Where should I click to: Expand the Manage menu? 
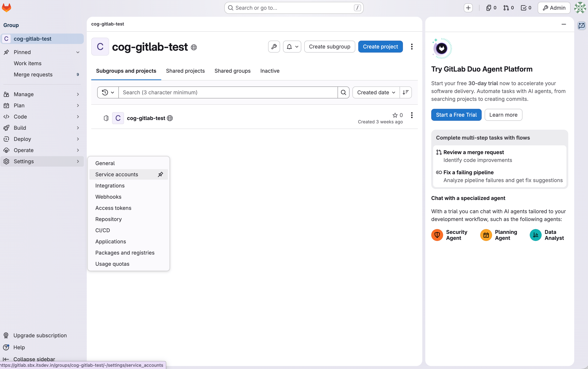[x=42, y=94]
